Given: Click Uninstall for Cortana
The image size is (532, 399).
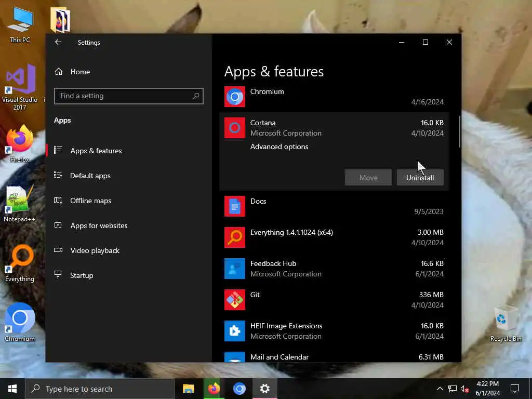Looking at the screenshot, I should [x=420, y=178].
